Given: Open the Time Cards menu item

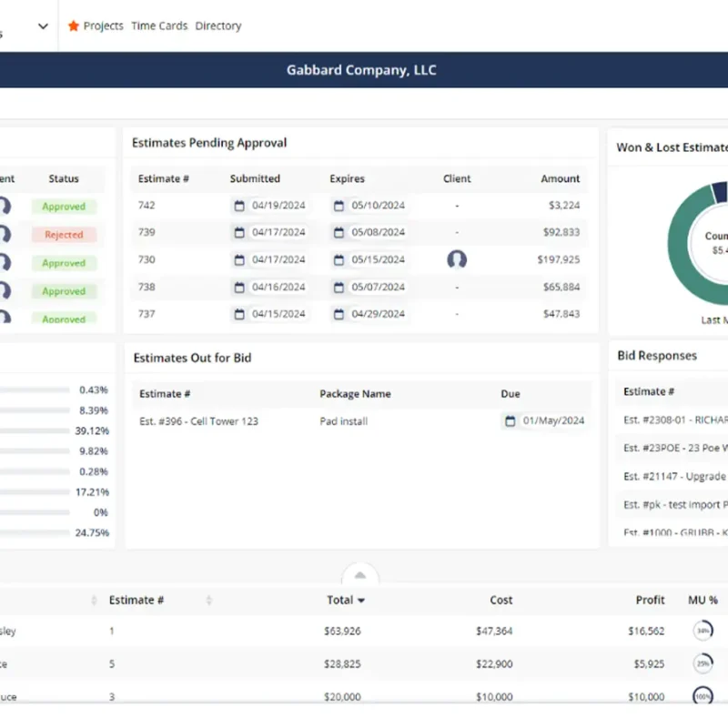Looking at the screenshot, I should click(x=159, y=26).
